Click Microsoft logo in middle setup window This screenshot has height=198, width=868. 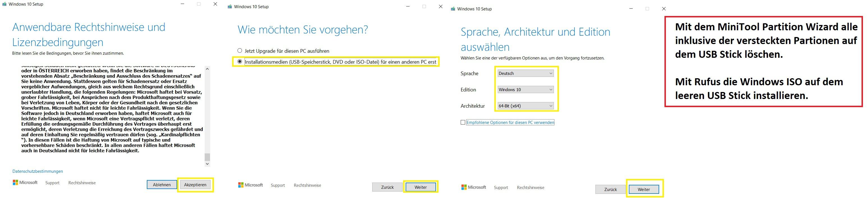250,185
